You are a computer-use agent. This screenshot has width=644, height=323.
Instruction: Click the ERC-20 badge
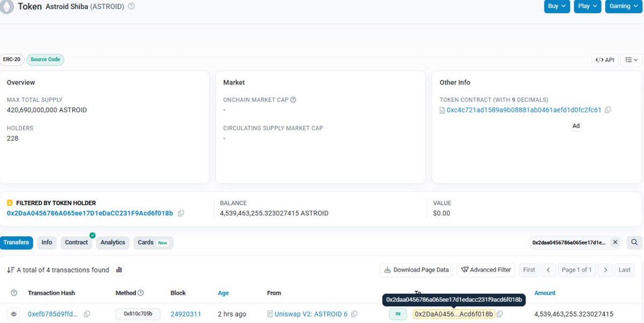coord(12,60)
